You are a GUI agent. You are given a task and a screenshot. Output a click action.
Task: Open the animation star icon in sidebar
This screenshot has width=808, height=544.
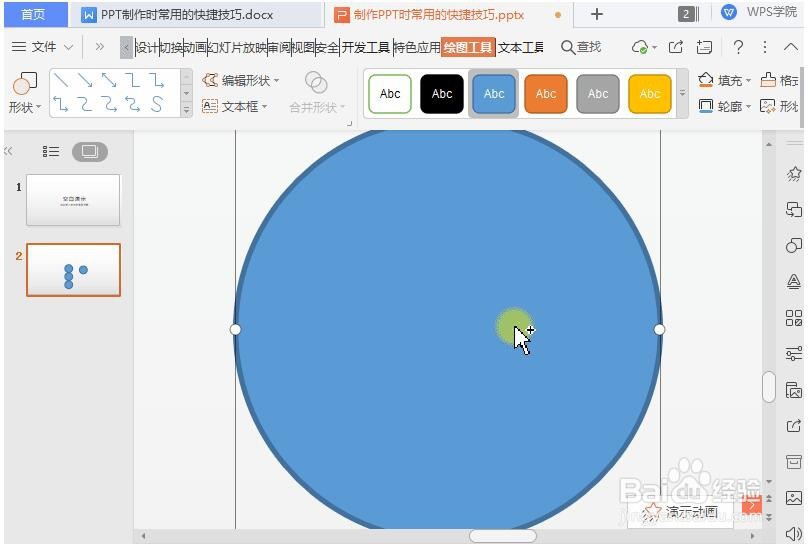[794, 174]
